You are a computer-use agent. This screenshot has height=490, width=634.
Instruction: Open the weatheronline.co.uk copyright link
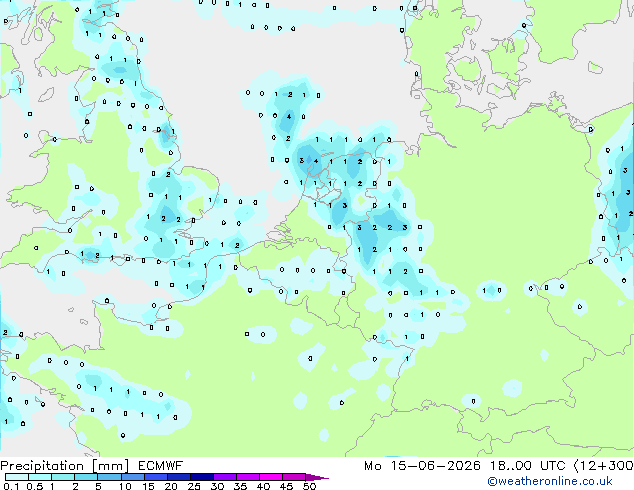(x=549, y=481)
